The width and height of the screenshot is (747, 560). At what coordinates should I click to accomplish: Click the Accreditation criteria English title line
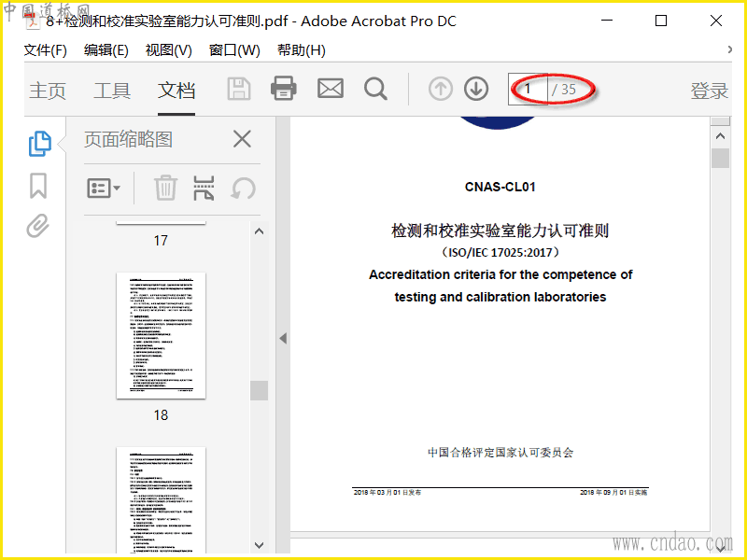(x=500, y=274)
